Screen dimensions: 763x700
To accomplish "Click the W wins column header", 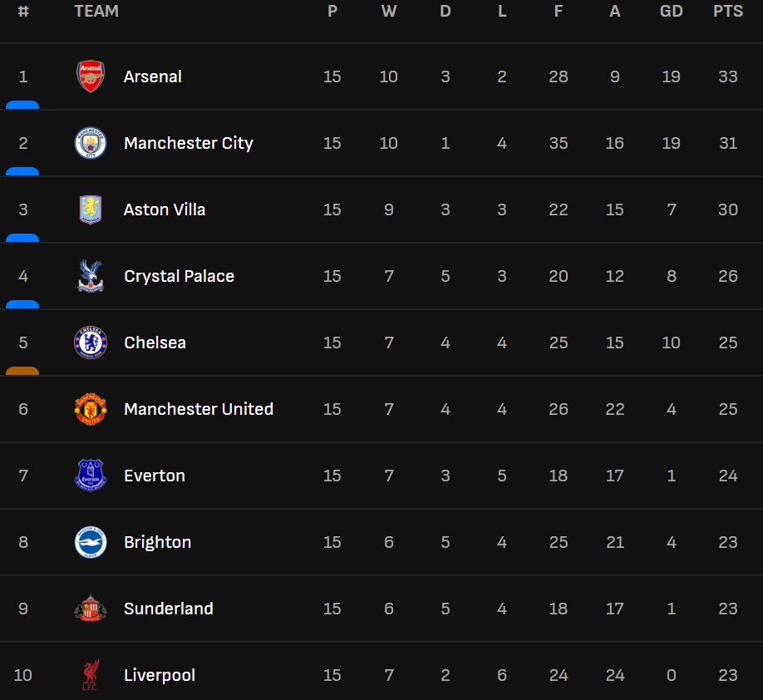I will click(x=388, y=11).
